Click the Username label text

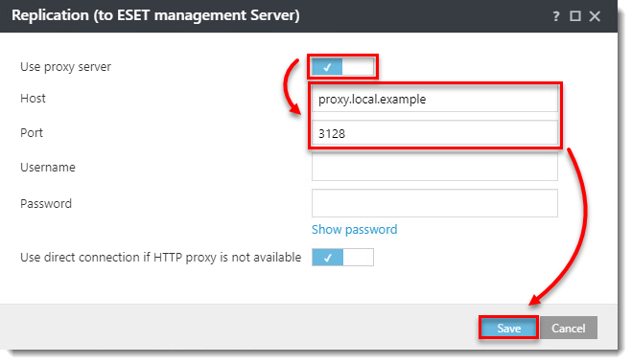pyautogui.click(x=48, y=167)
